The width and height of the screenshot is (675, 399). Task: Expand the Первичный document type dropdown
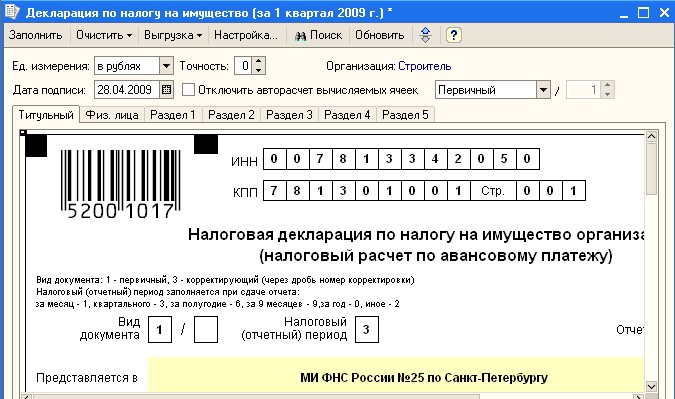[x=543, y=90]
